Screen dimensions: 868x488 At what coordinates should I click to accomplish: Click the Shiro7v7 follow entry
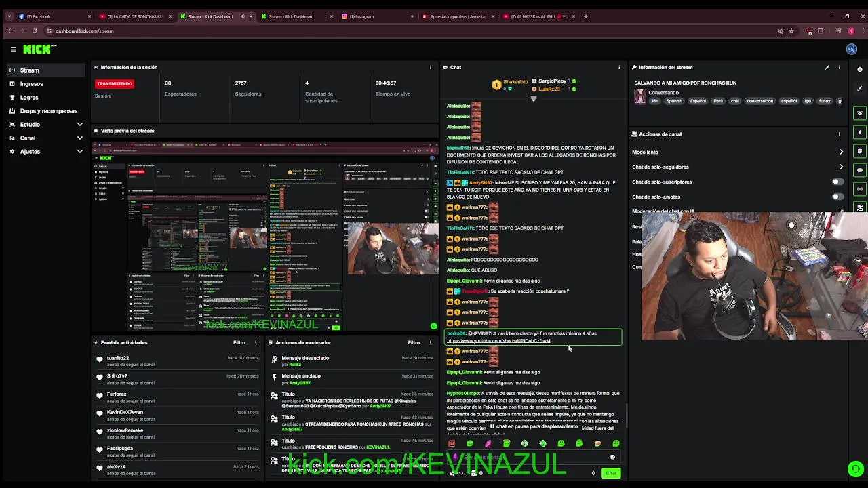pyautogui.click(x=178, y=379)
